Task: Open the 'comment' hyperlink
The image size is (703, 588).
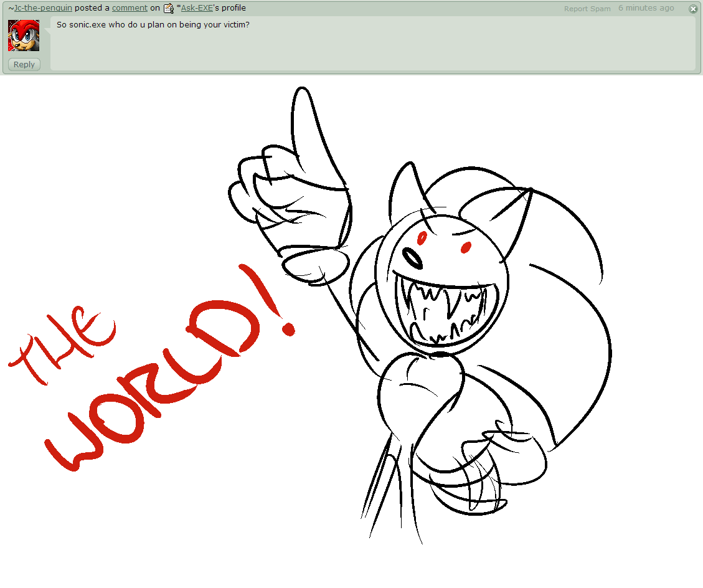Action: (x=130, y=8)
